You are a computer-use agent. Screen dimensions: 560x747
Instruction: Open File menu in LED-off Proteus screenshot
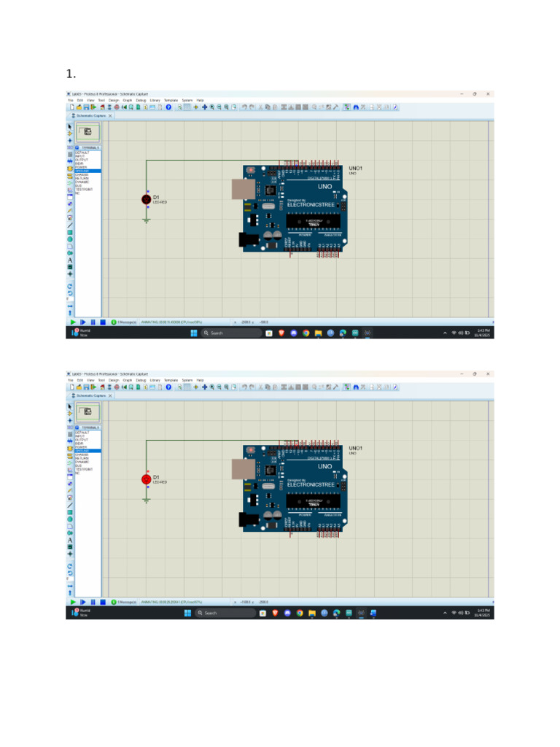pyautogui.click(x=71, y=100)
